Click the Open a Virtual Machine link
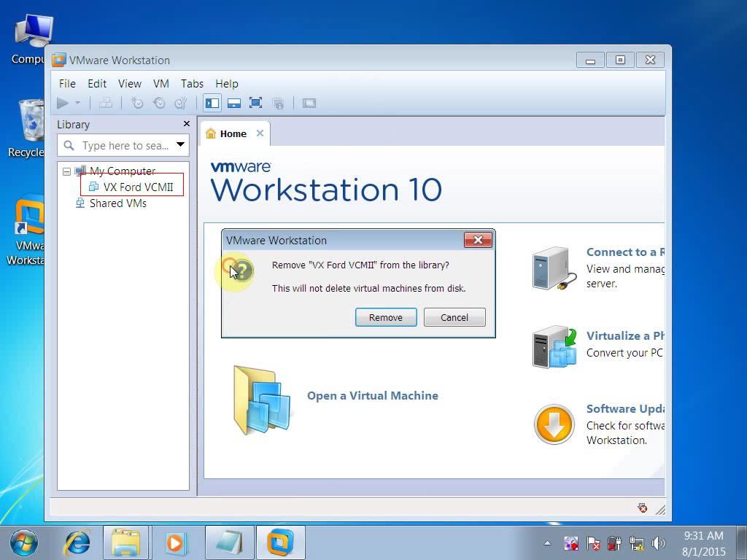Viewport: 747px width, 560px height. click(373, 396)
